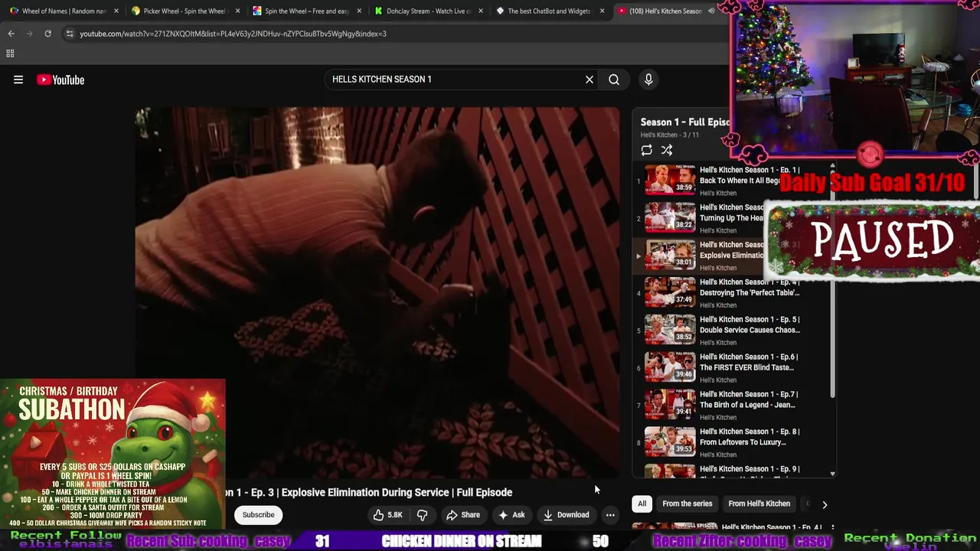Start voice search with microphone icon

tap(648, 80)
